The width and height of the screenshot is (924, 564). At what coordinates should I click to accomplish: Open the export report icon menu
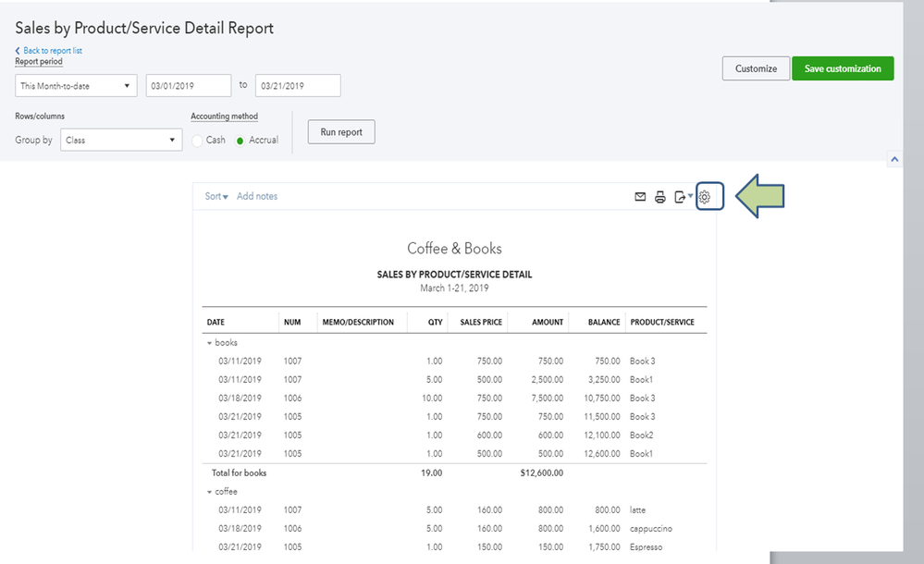[683, 197]
